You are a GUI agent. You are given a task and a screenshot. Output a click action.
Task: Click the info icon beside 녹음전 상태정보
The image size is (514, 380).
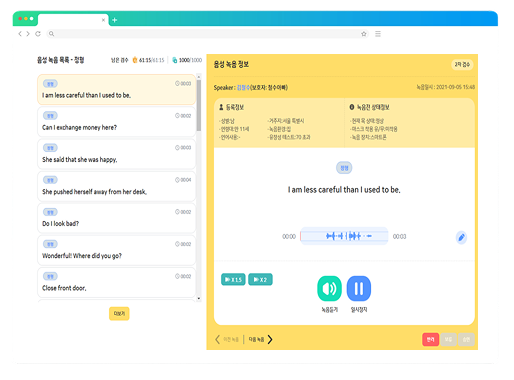[x=352, y=107]
